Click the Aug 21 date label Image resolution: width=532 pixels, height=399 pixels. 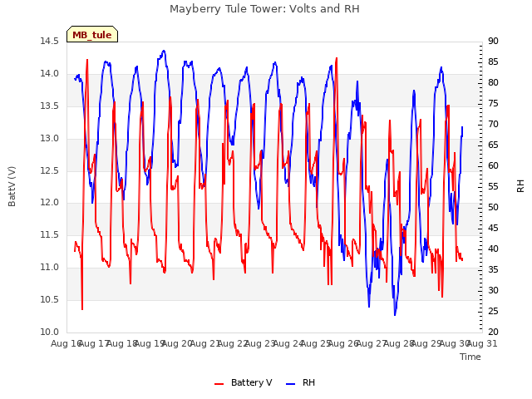pos(204,343)
